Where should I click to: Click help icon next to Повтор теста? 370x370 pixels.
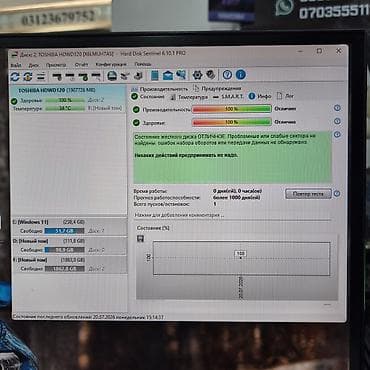(x=337, y=194)
